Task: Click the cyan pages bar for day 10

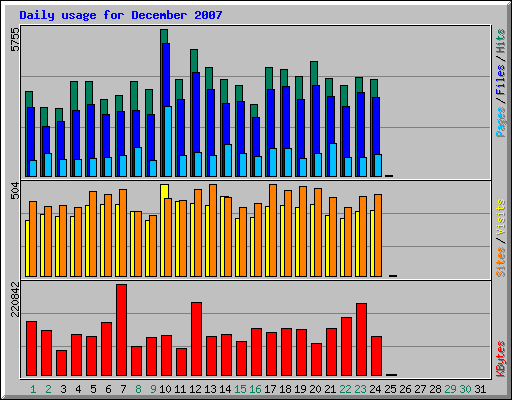Action: click(x=168, y=141)
